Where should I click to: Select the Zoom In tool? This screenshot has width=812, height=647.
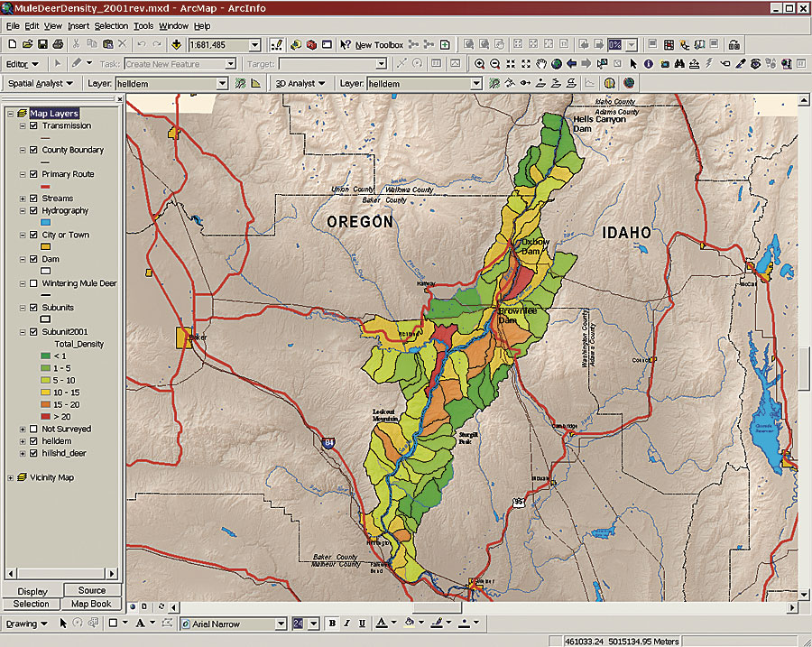(480, 64)
